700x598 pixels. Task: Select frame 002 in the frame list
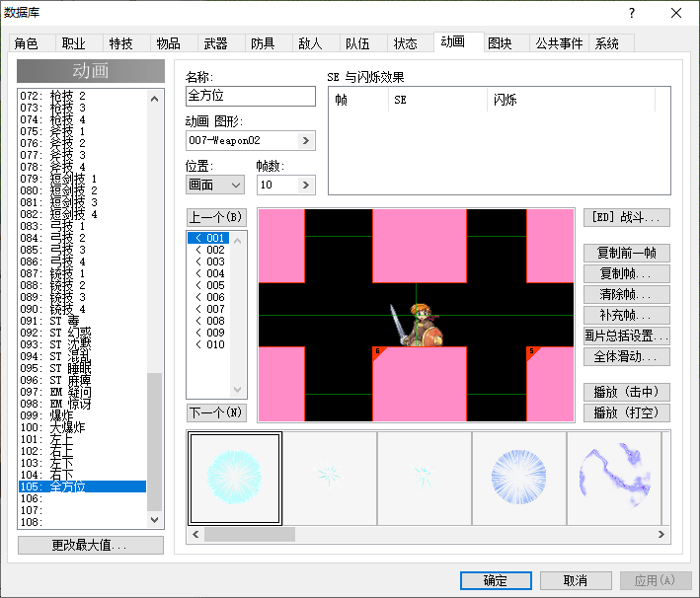click(208, 250)
